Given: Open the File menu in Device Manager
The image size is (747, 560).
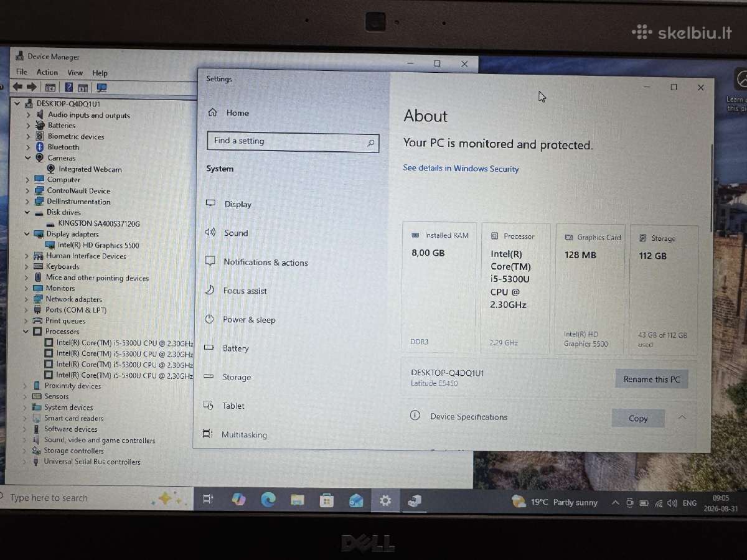Looking at the screenshot, I should pos(22,72).
